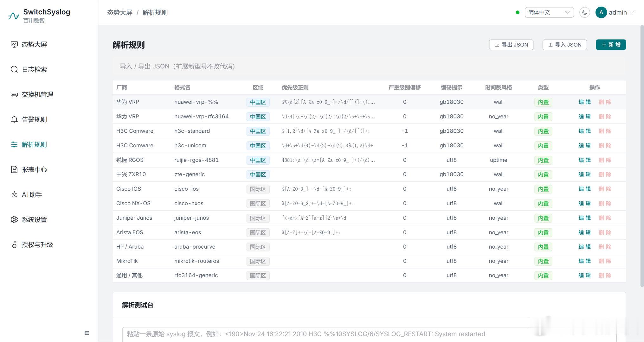Click the 优先级正则 column header
The image size is (644, 342).
pyautogui.click(x=295, y=87)
